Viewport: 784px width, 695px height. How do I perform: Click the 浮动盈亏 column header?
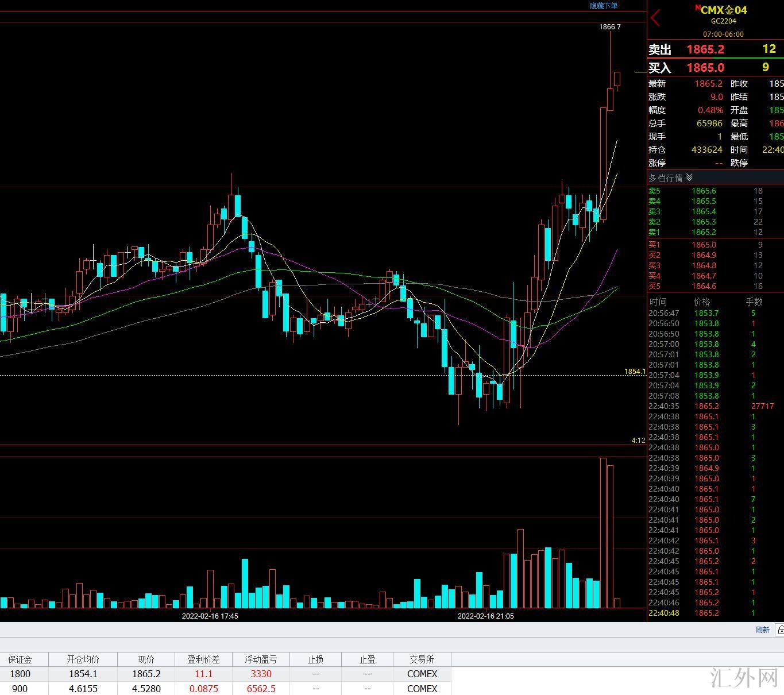point(261,659)
